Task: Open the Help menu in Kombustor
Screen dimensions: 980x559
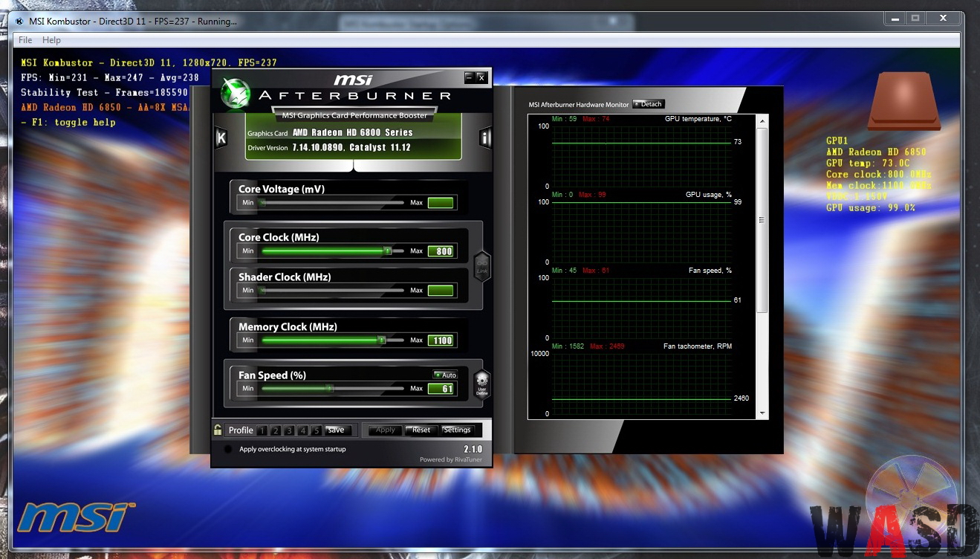Action: pos(51,40)
